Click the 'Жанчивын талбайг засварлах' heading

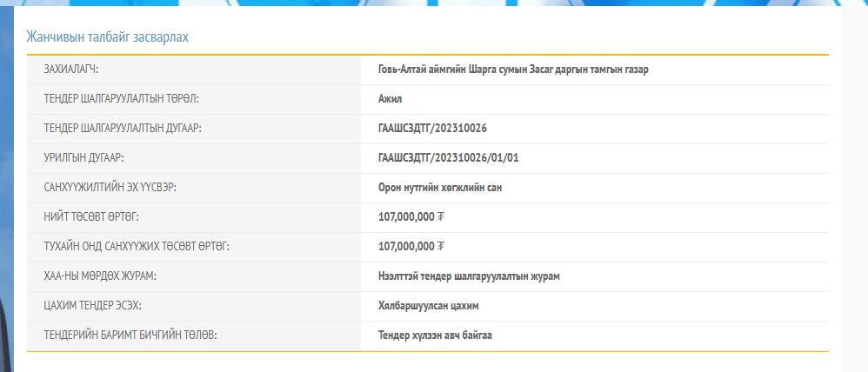107,37
